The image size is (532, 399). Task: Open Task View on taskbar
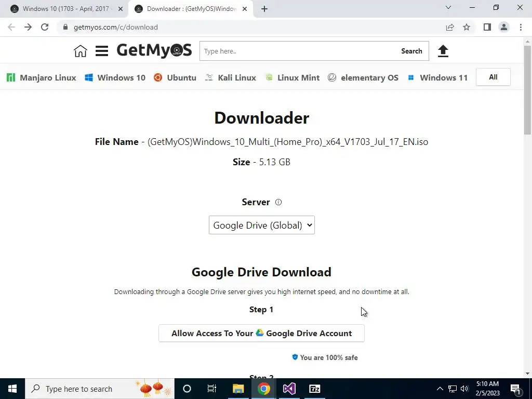click(212, 389)
